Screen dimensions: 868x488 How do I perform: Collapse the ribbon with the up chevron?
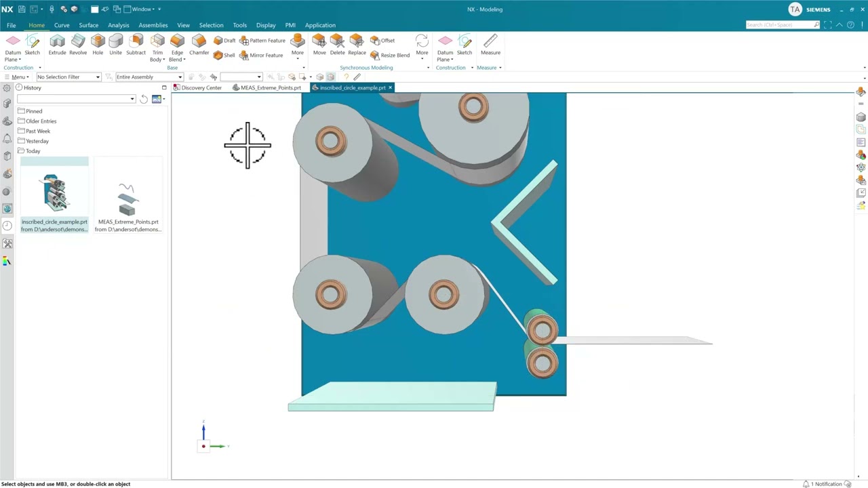point(840,25)
